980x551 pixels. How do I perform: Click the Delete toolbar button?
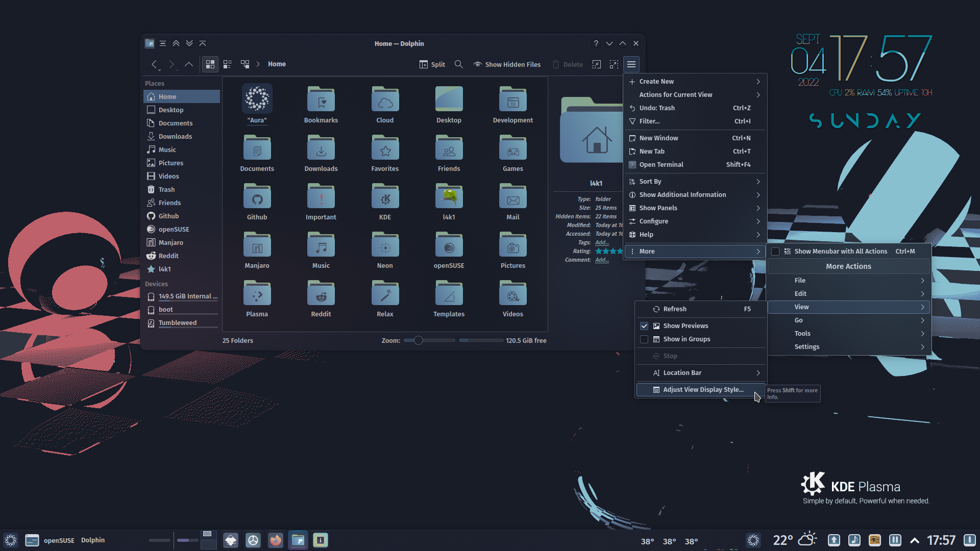coord(568,64)
